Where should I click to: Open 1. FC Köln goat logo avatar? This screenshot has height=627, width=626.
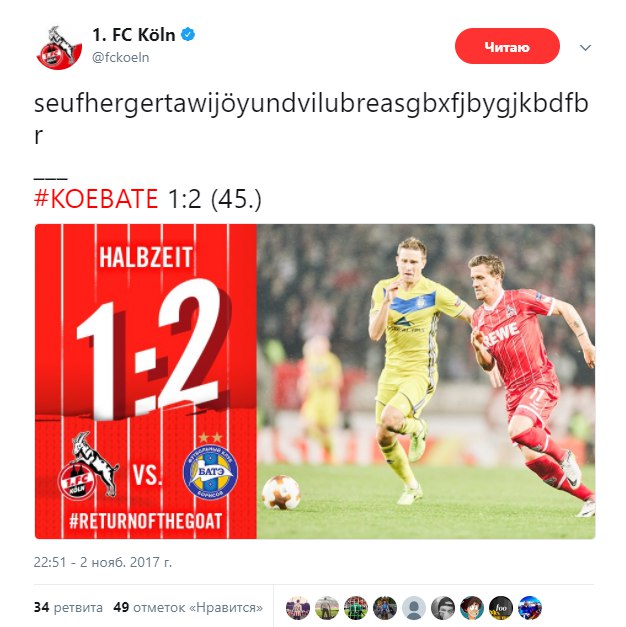point(59,47)
